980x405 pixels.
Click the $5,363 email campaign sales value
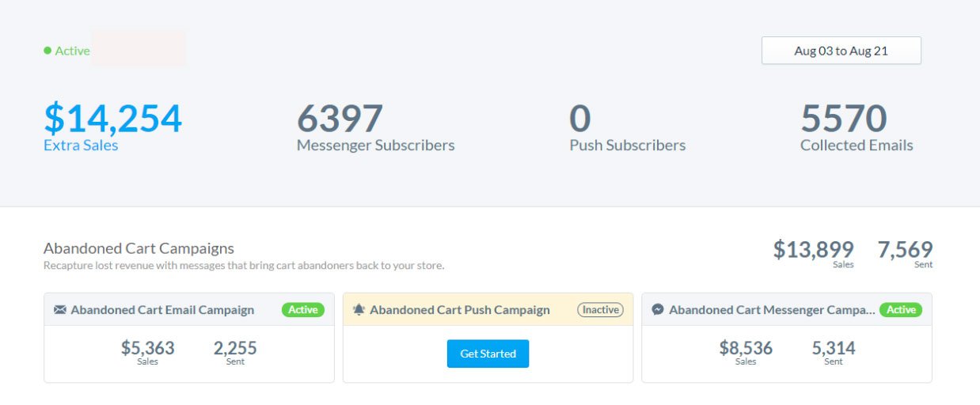coord(147,348)
